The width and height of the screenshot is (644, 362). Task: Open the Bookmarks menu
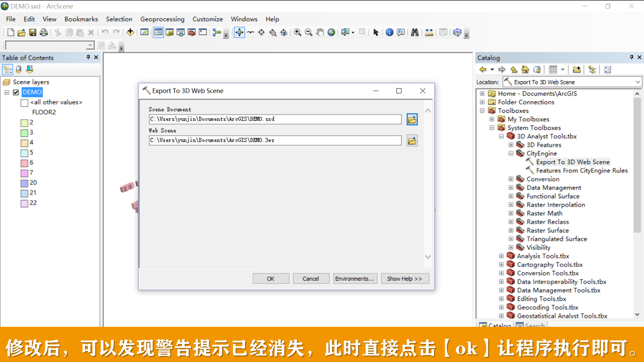81,19
